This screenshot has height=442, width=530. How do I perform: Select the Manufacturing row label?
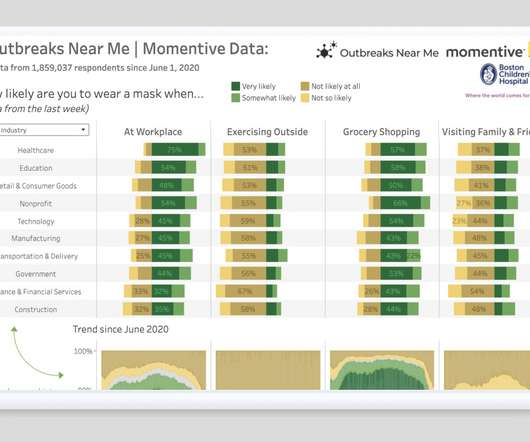(x=35, y=239)
